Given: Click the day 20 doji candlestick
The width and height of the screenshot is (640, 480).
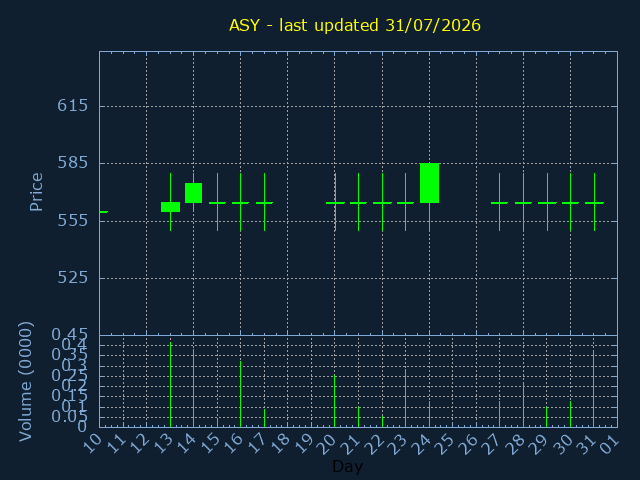Looking at the screenshot, I should point(335,202).
